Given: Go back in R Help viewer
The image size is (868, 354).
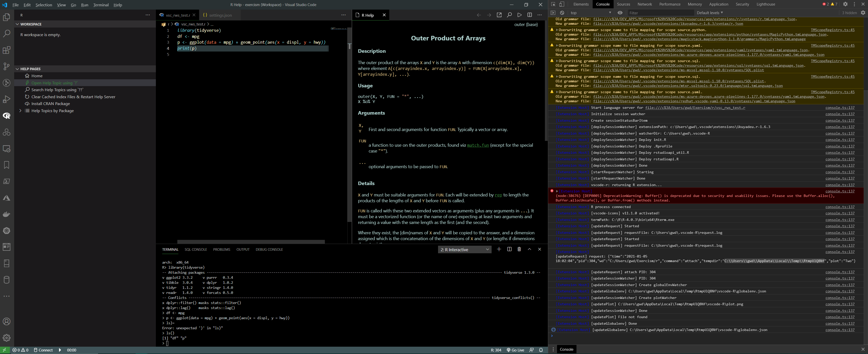Looking at the screenshot, I should tap(479, 15).
